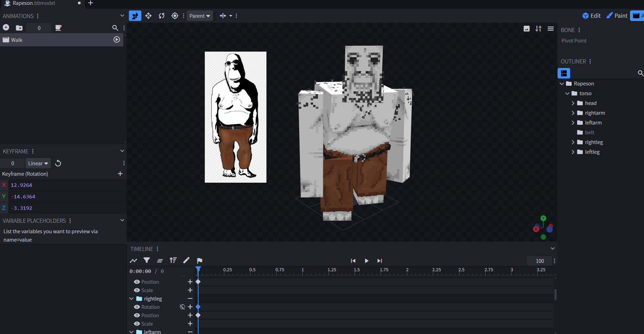This screenshot has width=644, height=334.
Task: Click the Walk animation play icon
Action: (x=117, y=40)
